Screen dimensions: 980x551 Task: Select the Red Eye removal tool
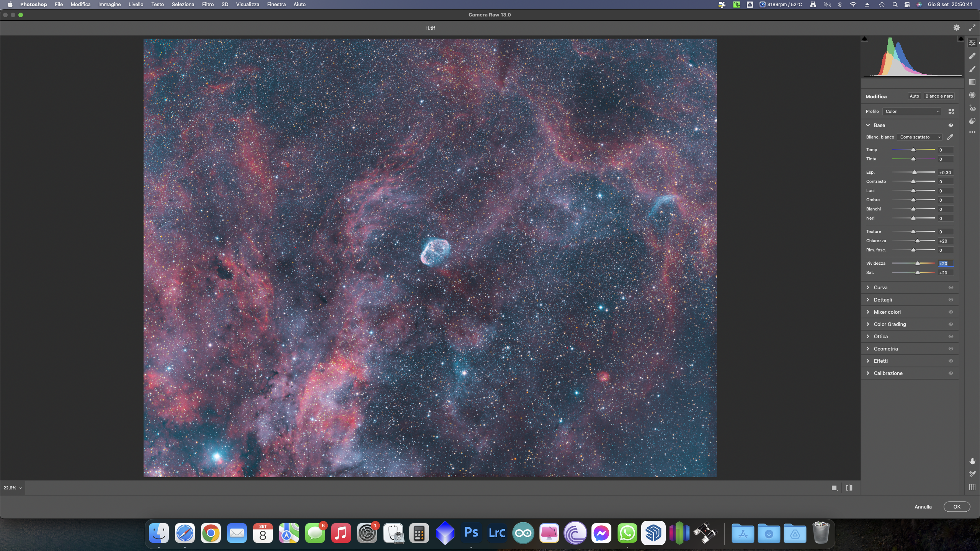pyautogui.click(x=972, y=108)
